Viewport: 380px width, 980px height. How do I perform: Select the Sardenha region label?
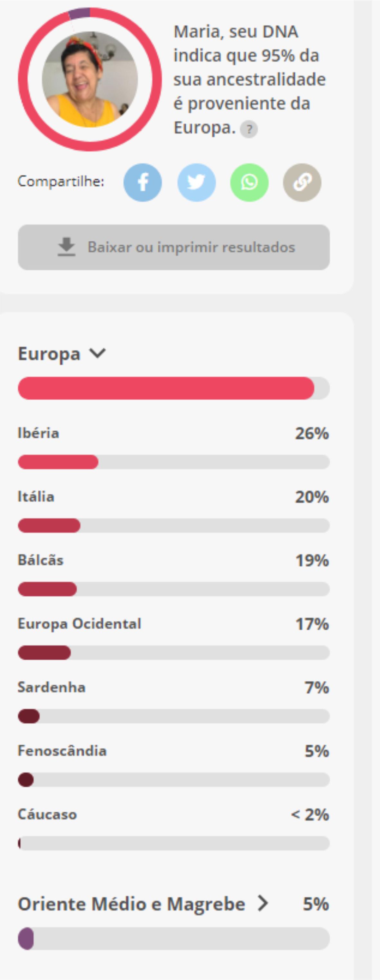click(x=52, y=687)
